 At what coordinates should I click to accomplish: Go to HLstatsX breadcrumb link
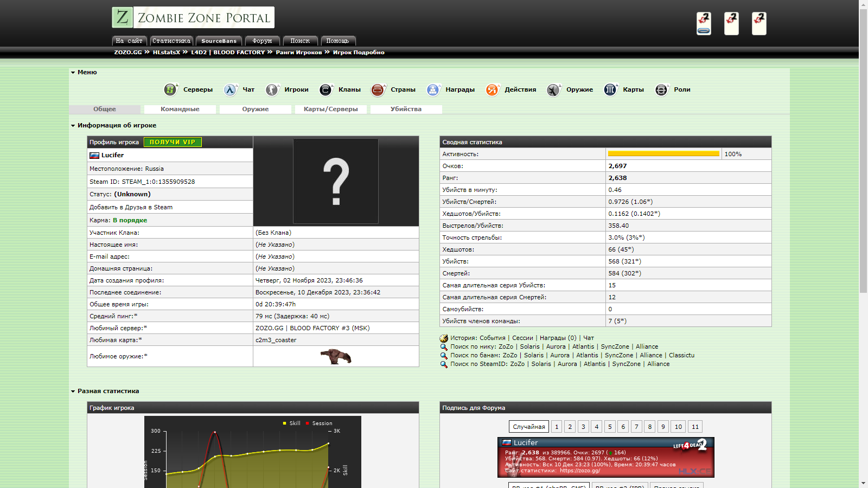point(167,53)
